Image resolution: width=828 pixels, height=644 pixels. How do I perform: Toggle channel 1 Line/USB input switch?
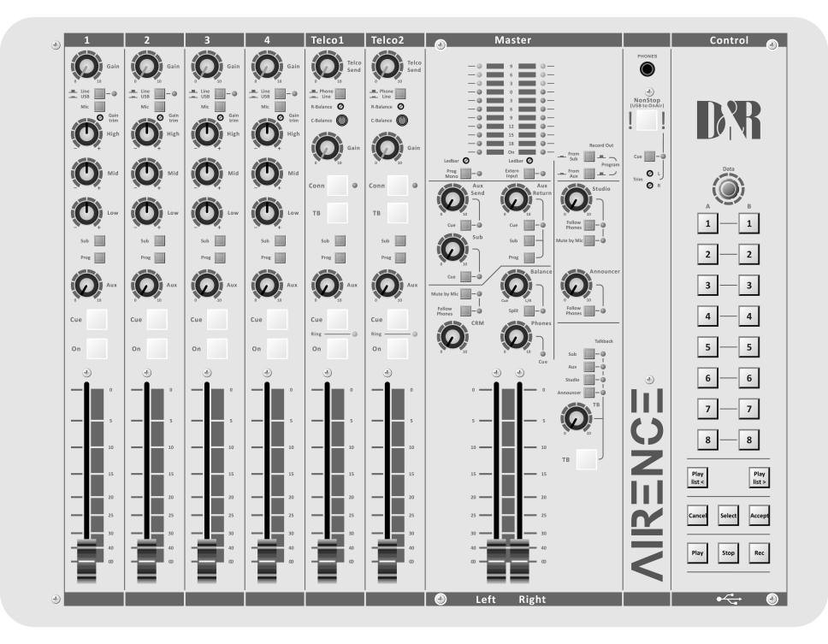[x=99, y=93]
